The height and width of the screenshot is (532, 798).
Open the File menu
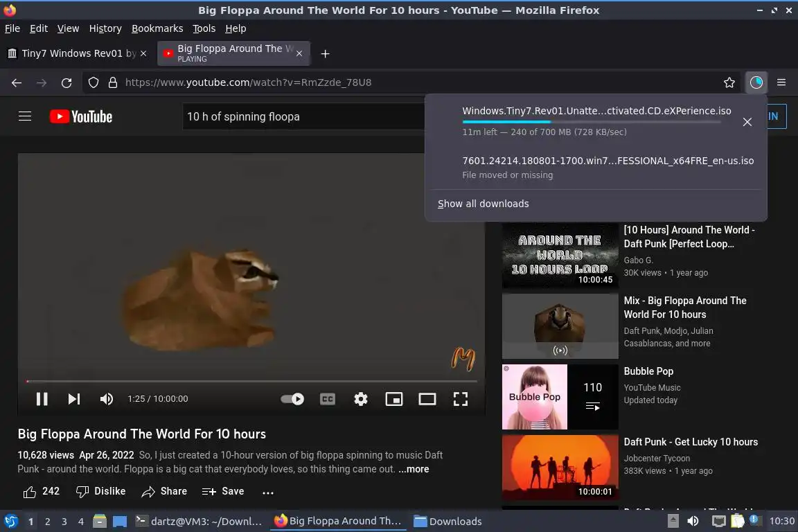pyautogui.click(x=12, y=28)
